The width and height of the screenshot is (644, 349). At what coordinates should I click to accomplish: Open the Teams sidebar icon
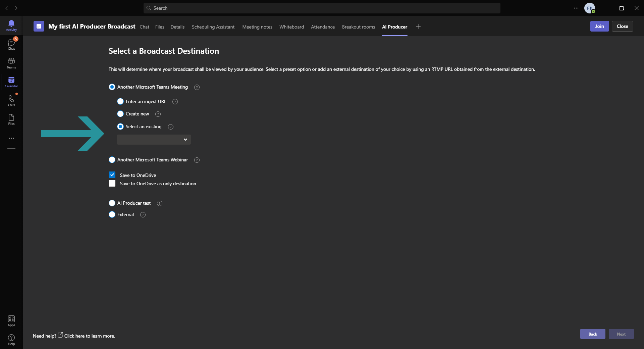click(x=11, y=63)
